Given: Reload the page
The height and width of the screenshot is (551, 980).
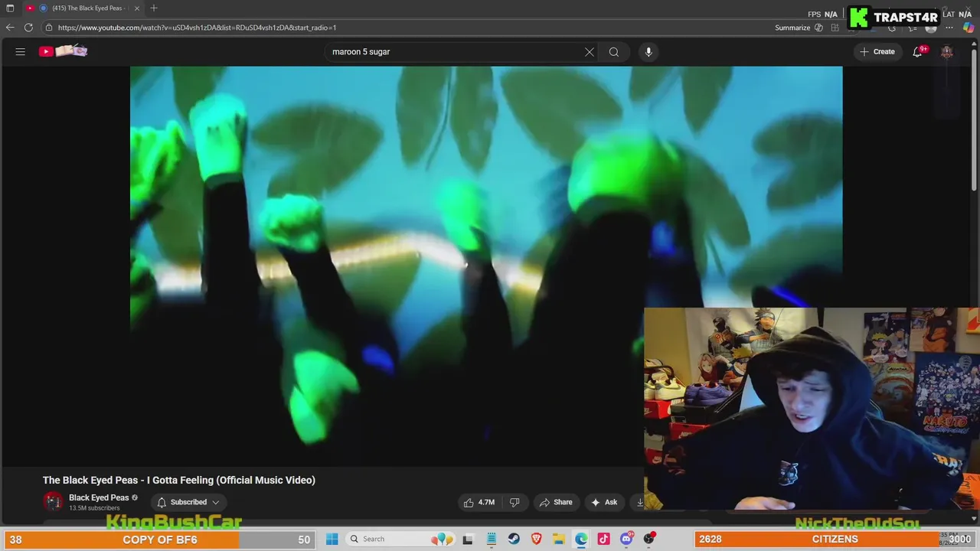Looking at the screenshot, I should 28,28.
